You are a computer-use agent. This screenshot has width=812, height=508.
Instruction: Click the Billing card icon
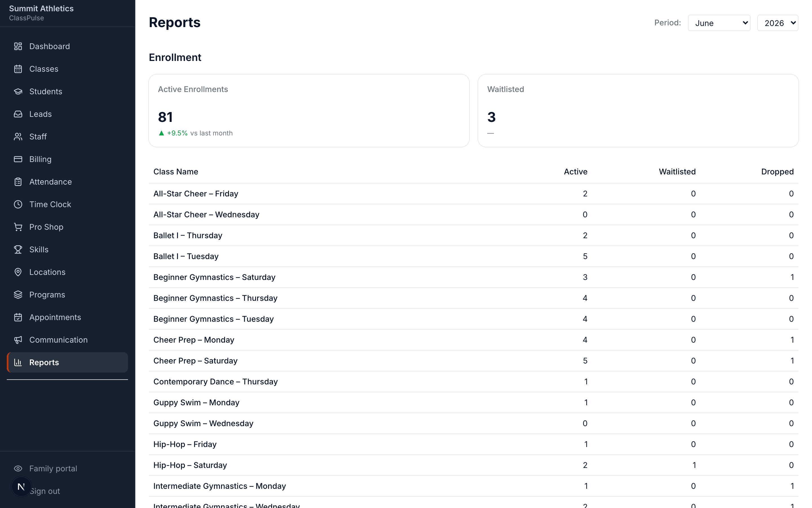[18, 159]
